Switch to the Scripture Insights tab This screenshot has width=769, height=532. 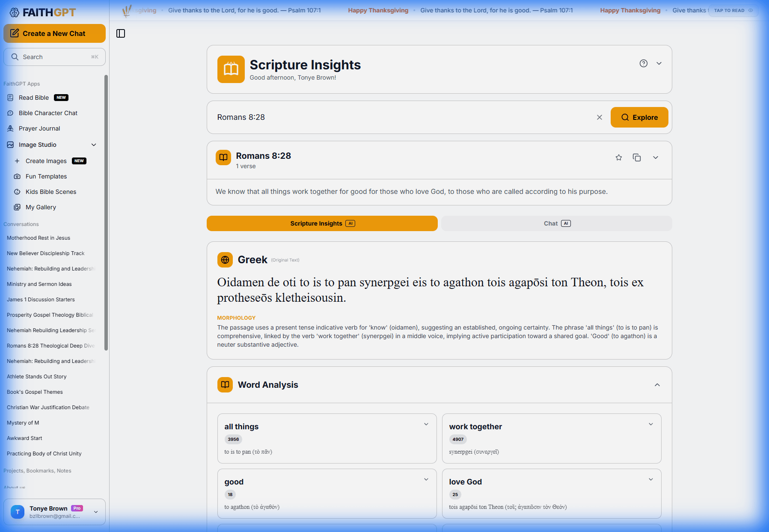[x=322, y=223]
